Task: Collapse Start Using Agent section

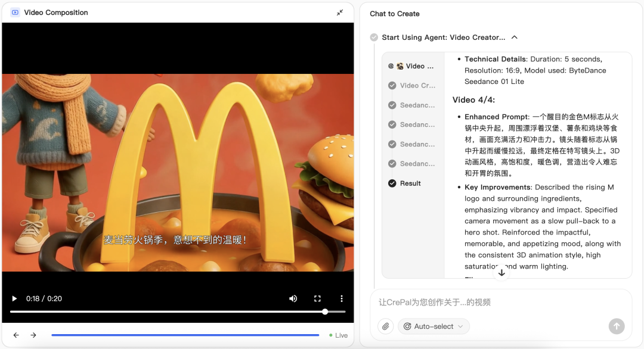Action: pyautogui.click(x=514, y=38)
